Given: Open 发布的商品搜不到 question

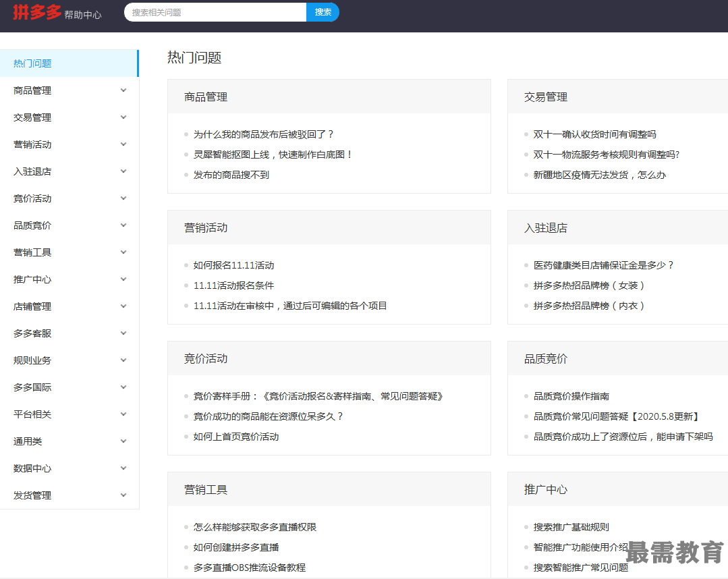Looking at the screenshot, I should coord(231,175).
